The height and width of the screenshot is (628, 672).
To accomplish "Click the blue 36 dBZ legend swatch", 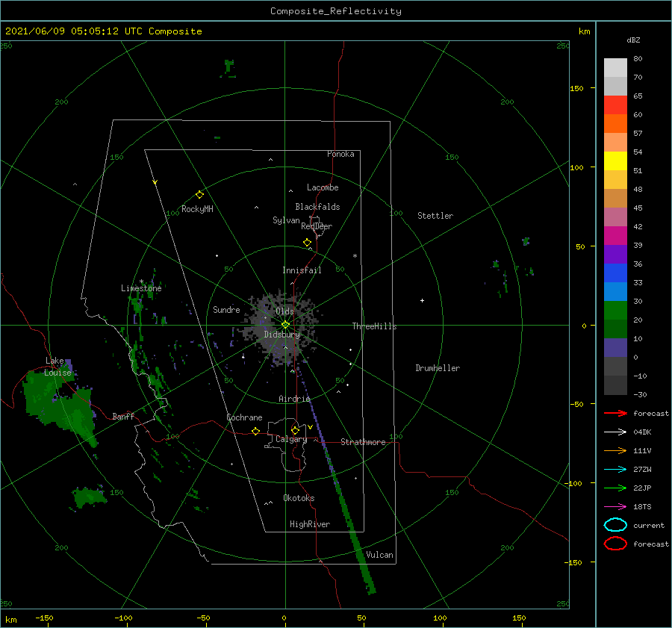I will click(615, 273).
